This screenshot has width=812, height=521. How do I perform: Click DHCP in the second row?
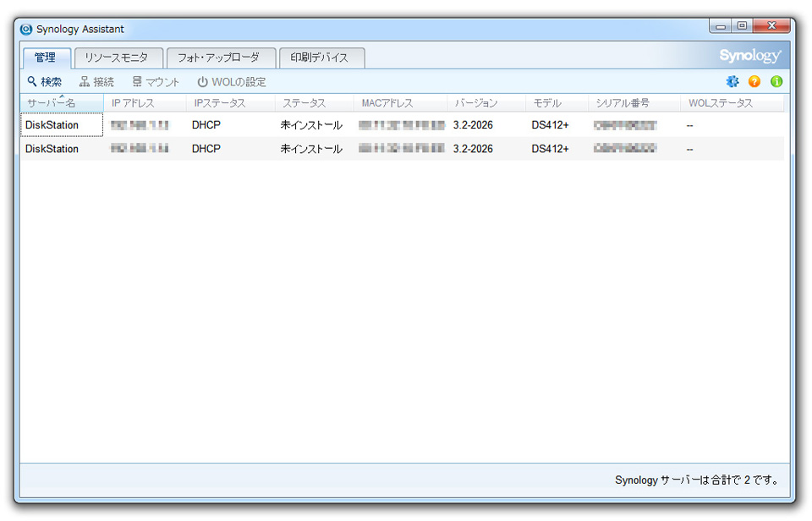(x=206, y=149)
